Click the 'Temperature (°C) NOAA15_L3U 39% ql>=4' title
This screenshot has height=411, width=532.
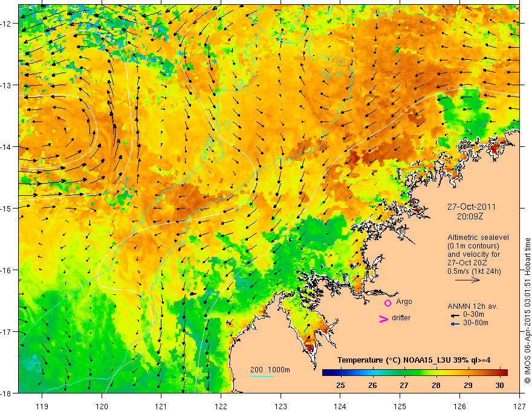point(414,360)
